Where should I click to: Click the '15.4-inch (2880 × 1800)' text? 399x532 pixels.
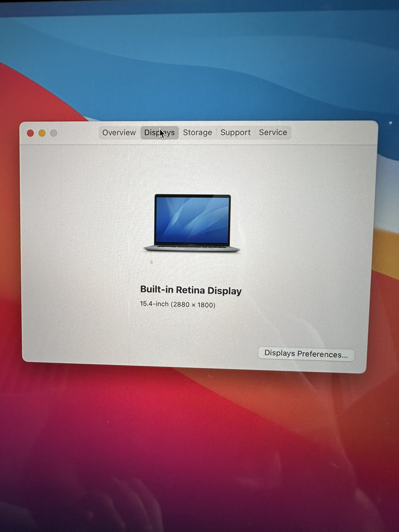coord(178,304)
